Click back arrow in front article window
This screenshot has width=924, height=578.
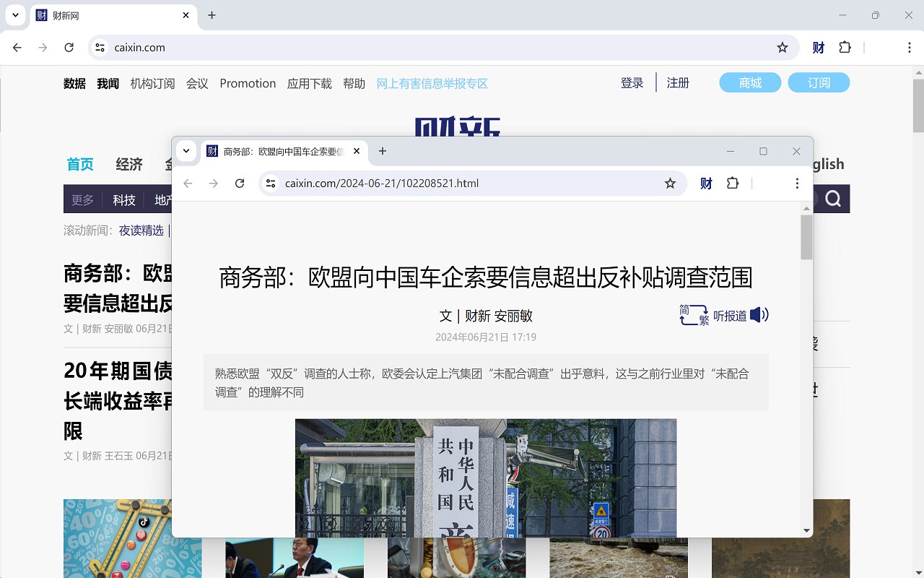click(188, 184)
